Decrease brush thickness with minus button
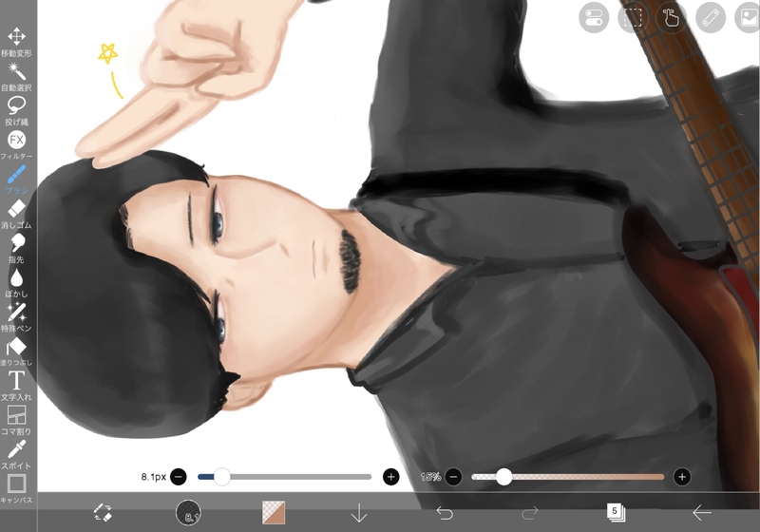The image size is (760, 532). pyautogui.click(x=179, y=477)
